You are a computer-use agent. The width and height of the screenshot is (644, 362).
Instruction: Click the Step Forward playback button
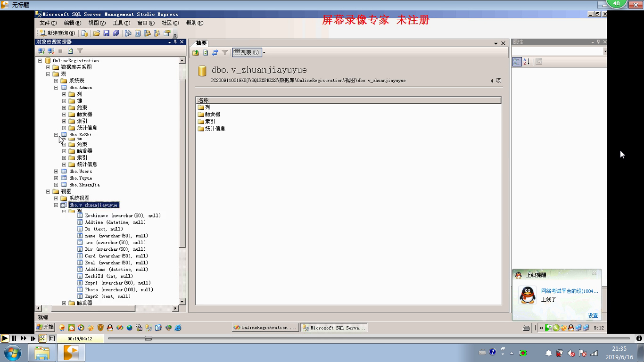pos(33,338)
